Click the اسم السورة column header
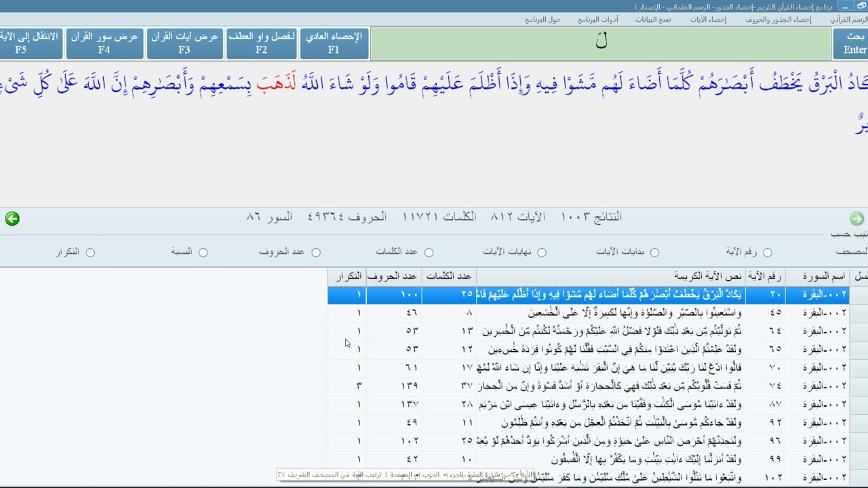Viewport: 868px width, 488px height. click(818, 277)
